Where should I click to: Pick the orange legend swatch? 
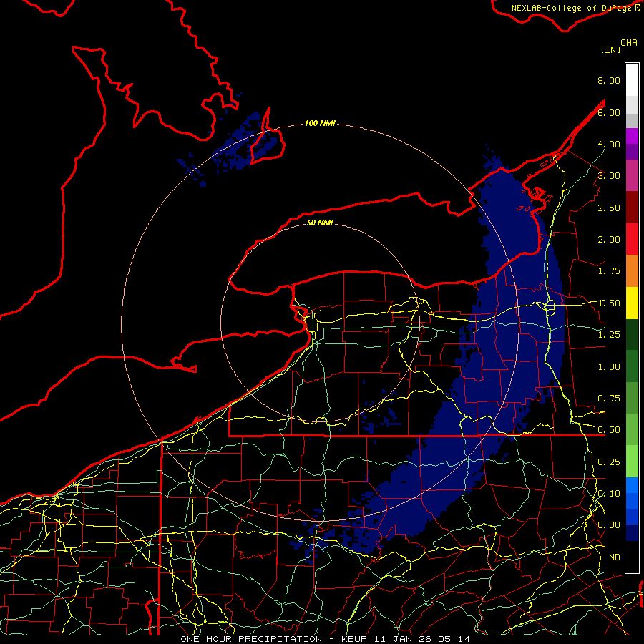pos(632,271)
